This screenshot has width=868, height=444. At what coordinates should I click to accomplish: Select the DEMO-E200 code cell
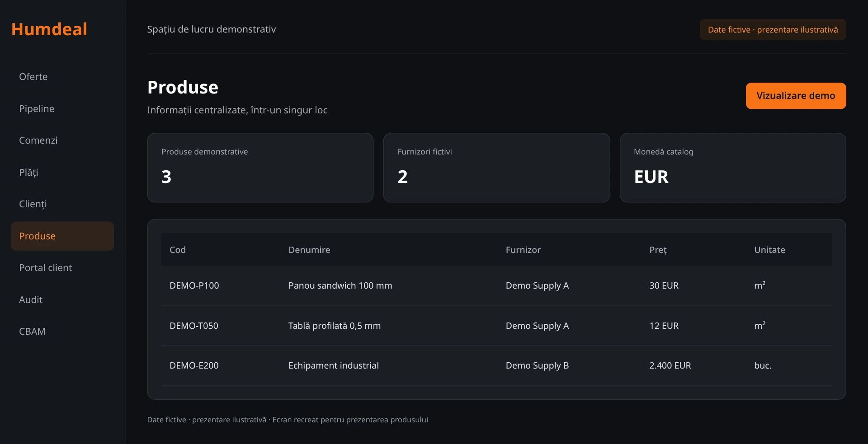194,365
